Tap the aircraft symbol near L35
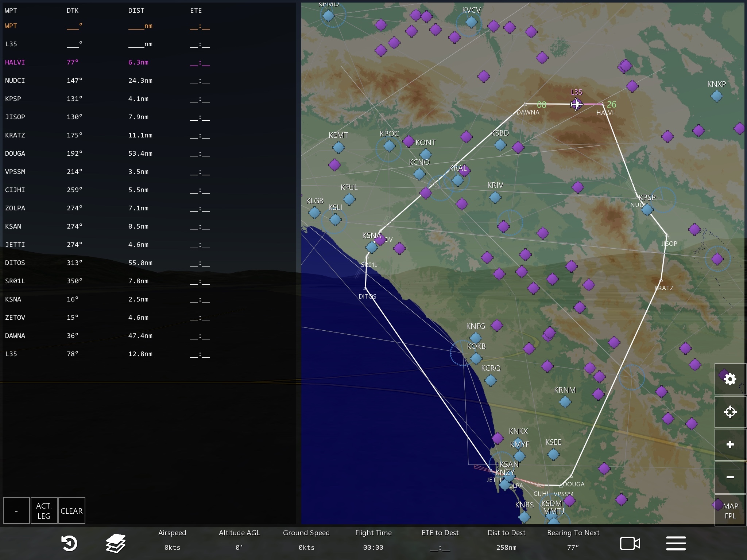 [576, 104]
